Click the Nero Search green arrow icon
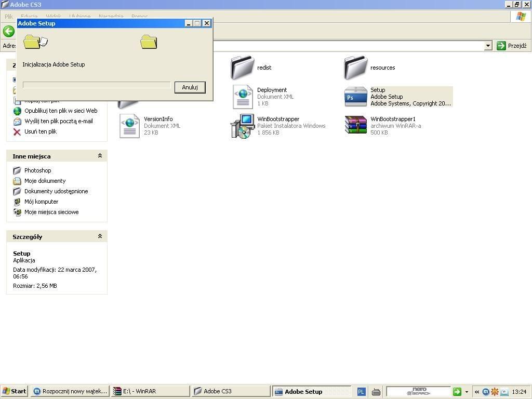 tap(457, 391)
